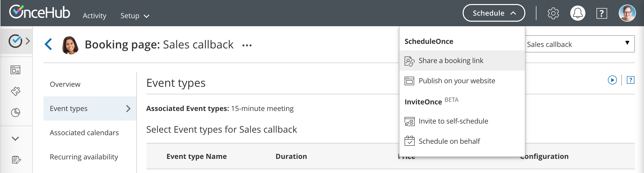Open the user profile avatar
The height and width of the screenshot is (173, 644).
[x=627, y=13]
